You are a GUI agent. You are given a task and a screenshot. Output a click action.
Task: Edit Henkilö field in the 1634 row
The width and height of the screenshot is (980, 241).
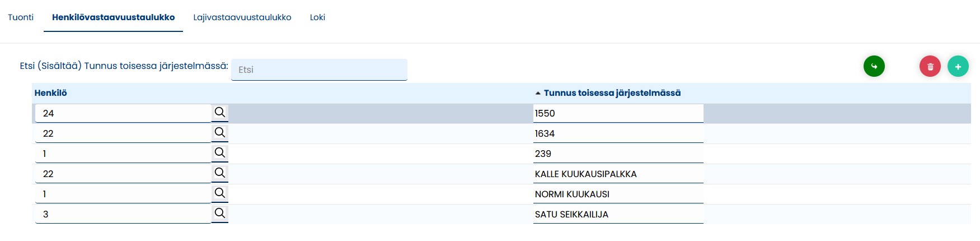pyautogui.click(x=123, y=133)
